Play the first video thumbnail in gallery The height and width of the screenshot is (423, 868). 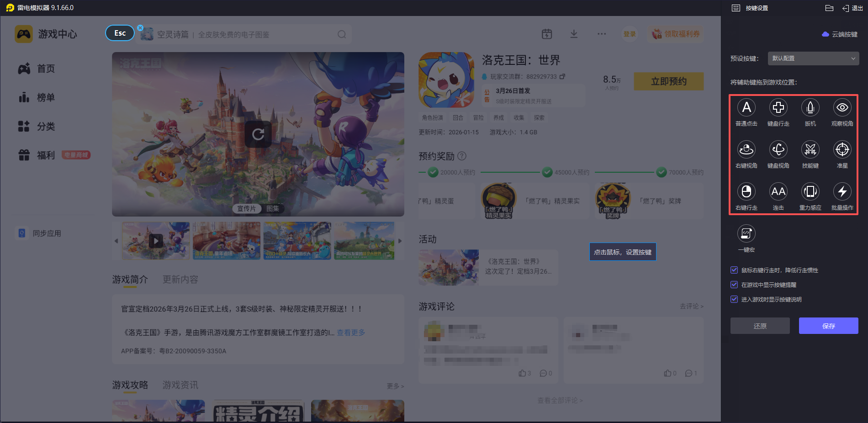156,241
